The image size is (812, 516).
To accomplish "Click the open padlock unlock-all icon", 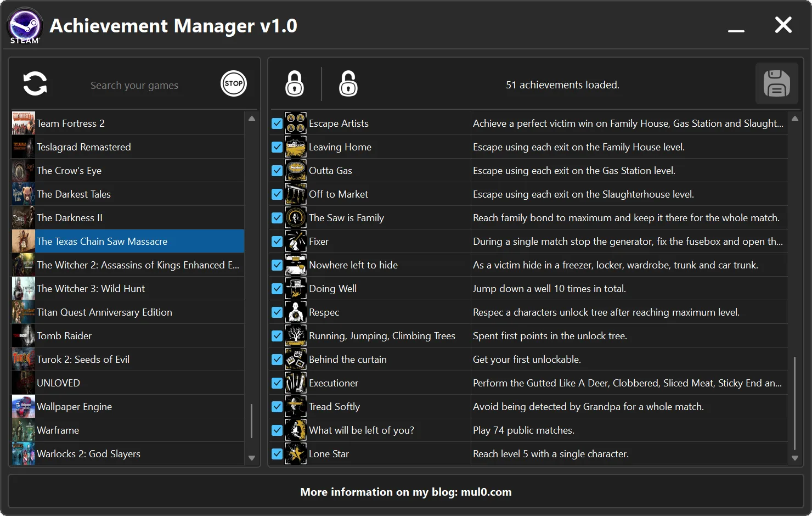I will click(348, 83).
